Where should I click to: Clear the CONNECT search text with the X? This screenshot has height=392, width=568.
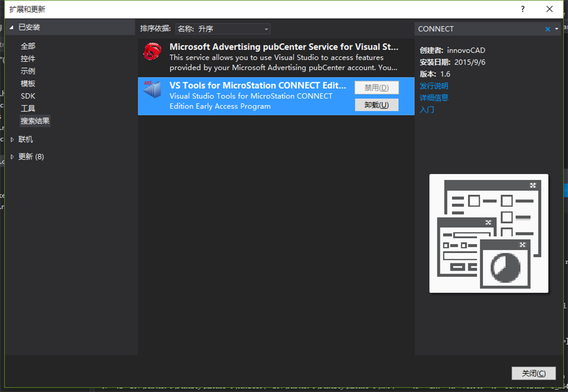pyautogui.click(x=547, y=29)
